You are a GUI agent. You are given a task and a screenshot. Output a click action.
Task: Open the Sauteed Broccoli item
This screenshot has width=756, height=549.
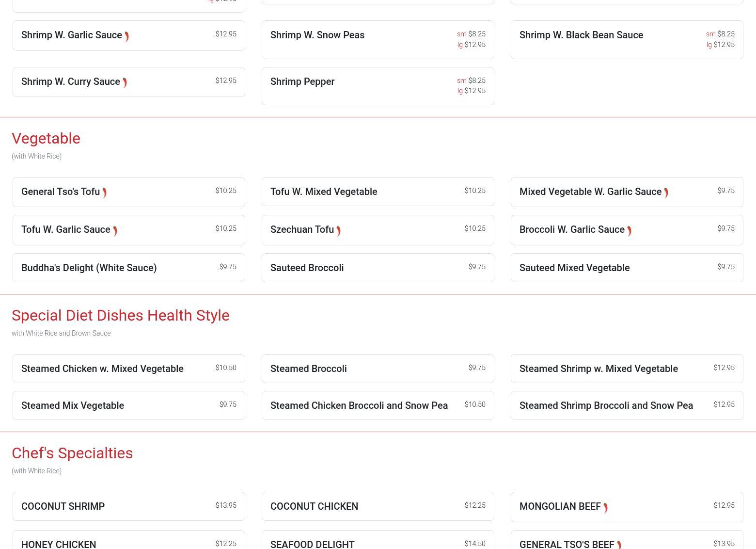(x=378, y=268)
